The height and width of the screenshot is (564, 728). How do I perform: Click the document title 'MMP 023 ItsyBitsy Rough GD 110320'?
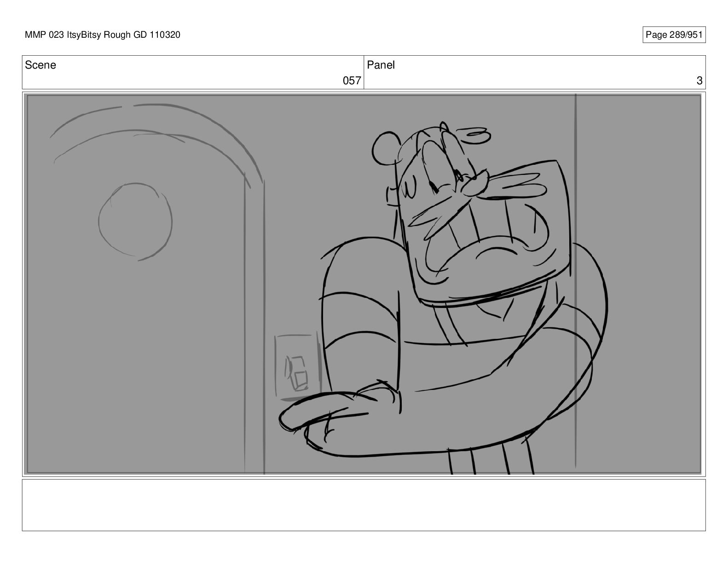coord(103,35)
